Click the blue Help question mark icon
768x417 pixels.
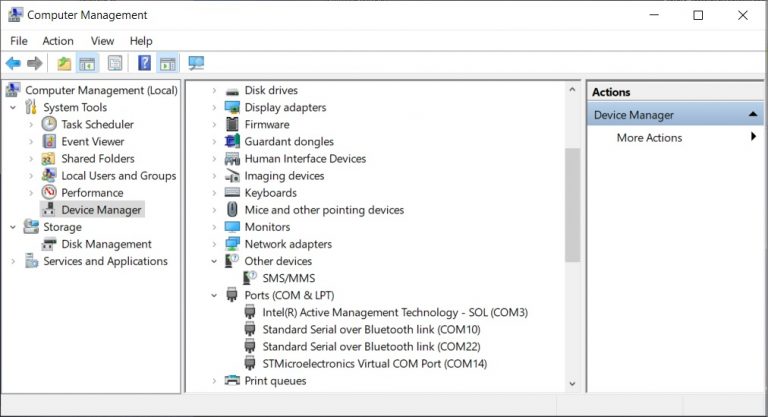click(144, 63)
